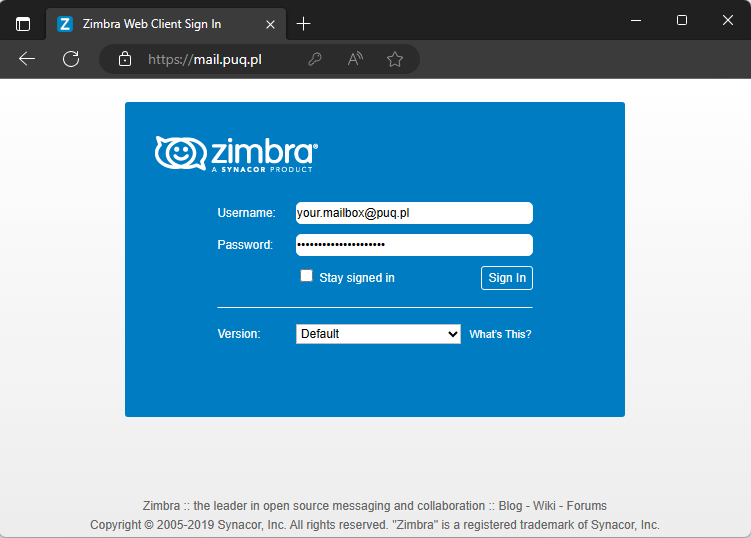
Task: Open the Blog link in the footer
Action: 510,506
